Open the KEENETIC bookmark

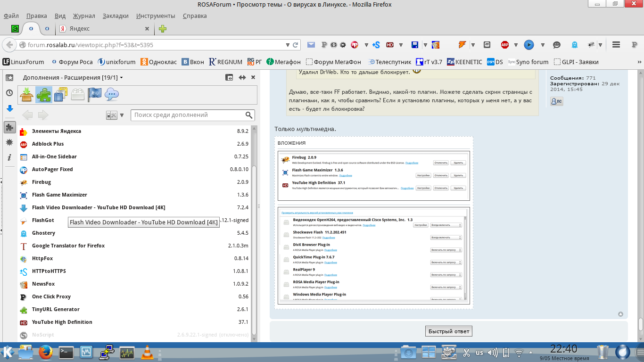pos(465,62)
